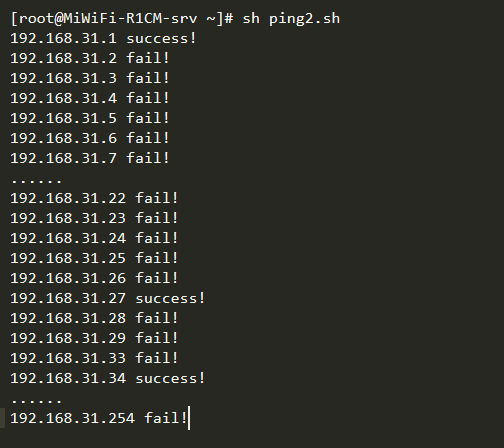Click the 192.168.31.5 fail line
Image resolution: width=504 pixels, height=448 pixels.
90,118
